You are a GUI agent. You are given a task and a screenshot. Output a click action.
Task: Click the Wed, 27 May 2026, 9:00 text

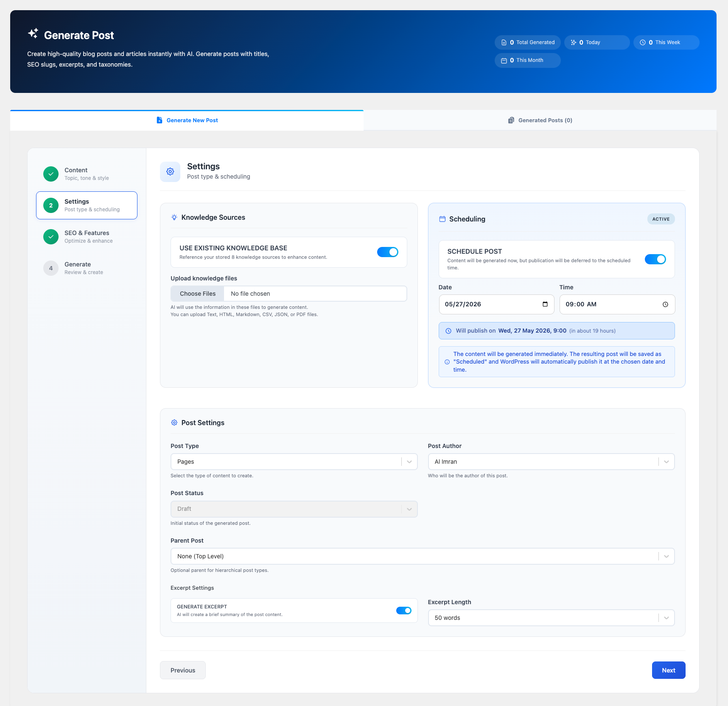click(x=532, y=331)
